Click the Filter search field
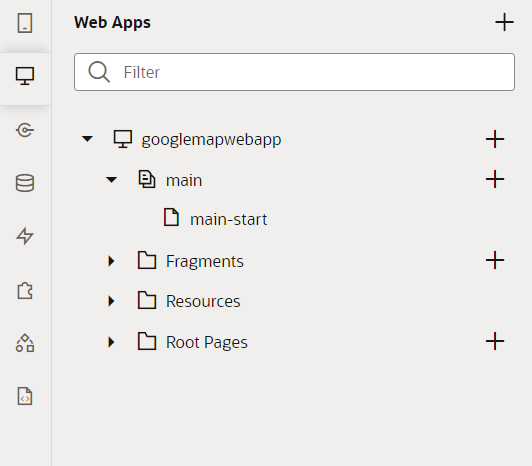Screen dimensions: 532x466 (294, 72)
